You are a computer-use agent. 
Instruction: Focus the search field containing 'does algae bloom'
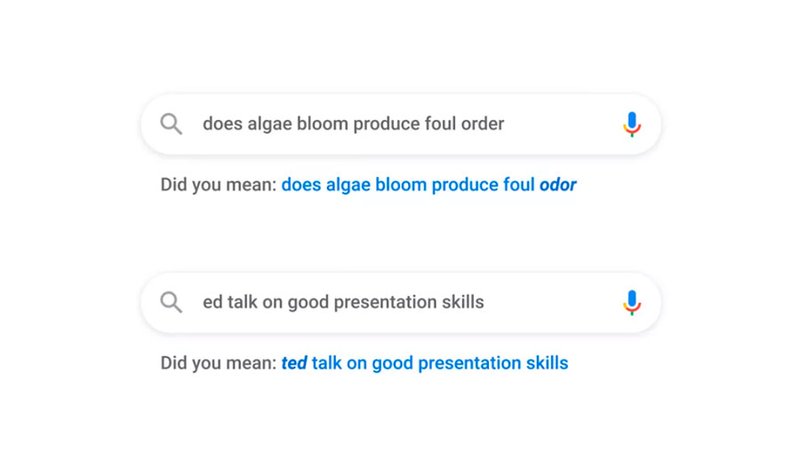click(401, 124)
